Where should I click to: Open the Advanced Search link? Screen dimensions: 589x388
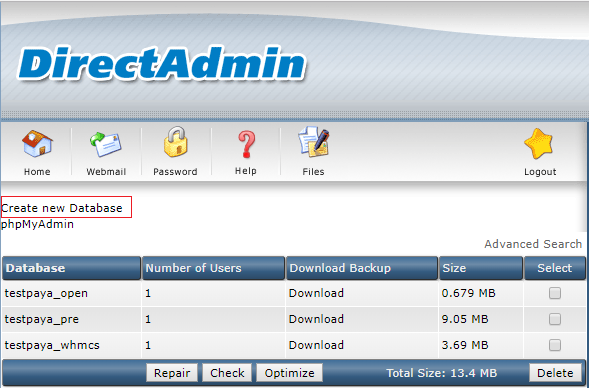533,244
